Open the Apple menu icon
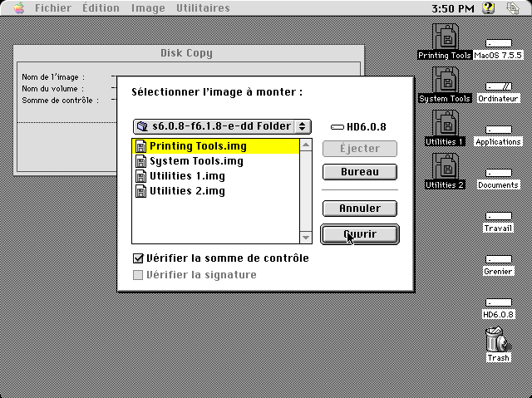Viewport: 532px width, 398px height. [x=17, y=8]
